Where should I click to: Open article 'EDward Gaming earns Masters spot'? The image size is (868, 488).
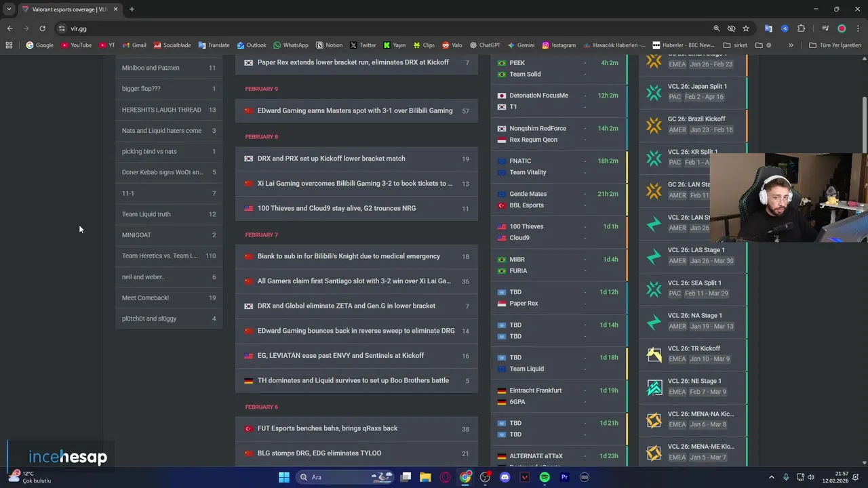point(357,110)
